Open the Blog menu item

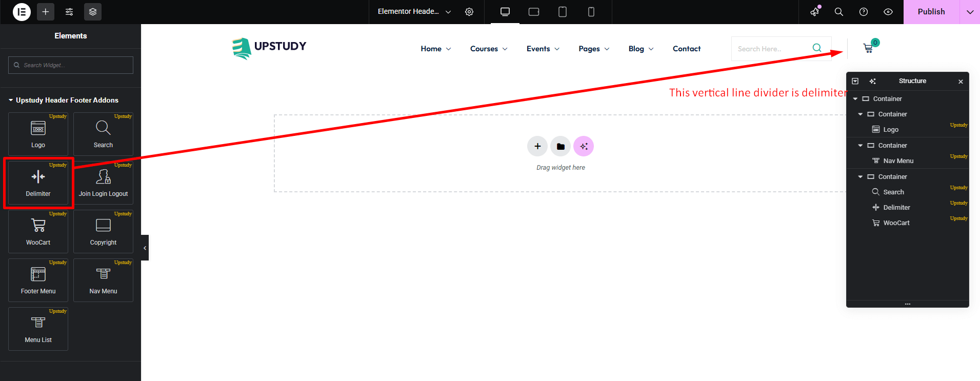[641, 49]
